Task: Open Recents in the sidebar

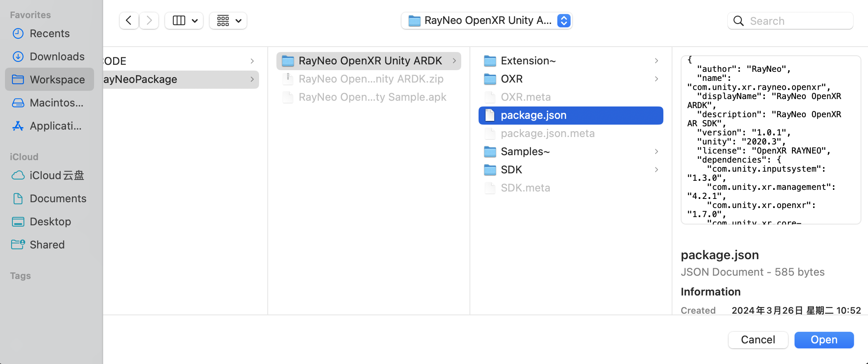Action: tap(50, 33)
